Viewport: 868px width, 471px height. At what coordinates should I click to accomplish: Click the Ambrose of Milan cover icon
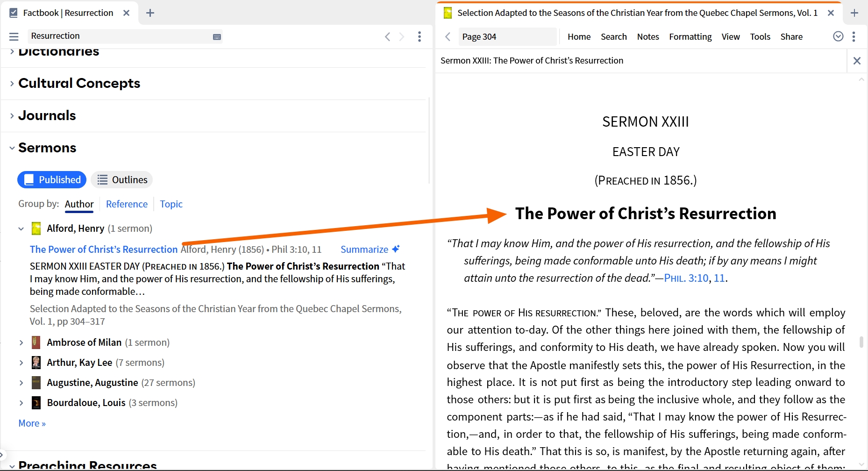point(36,343)
